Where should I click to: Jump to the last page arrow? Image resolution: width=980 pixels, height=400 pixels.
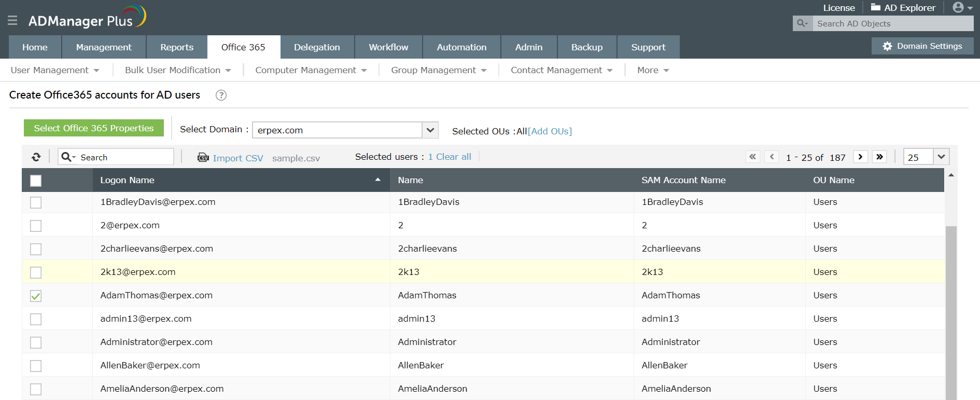click(x=879, y=157)
